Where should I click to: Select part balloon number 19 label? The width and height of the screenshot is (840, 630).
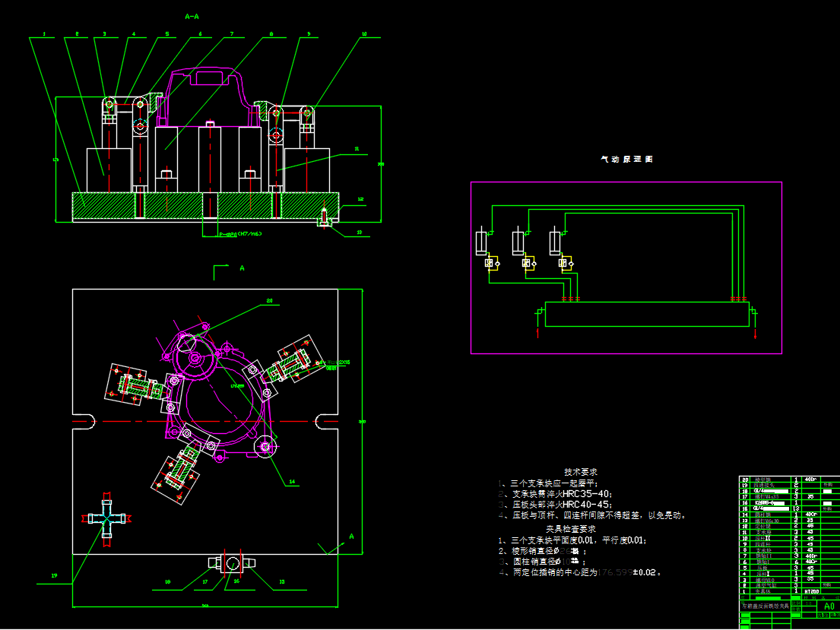tap(55, 576)
